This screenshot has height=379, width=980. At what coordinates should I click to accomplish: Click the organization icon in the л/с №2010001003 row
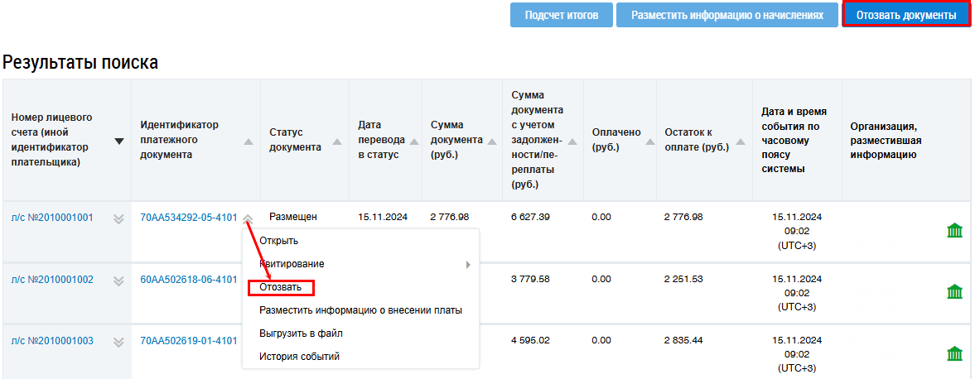coord(954,354)
